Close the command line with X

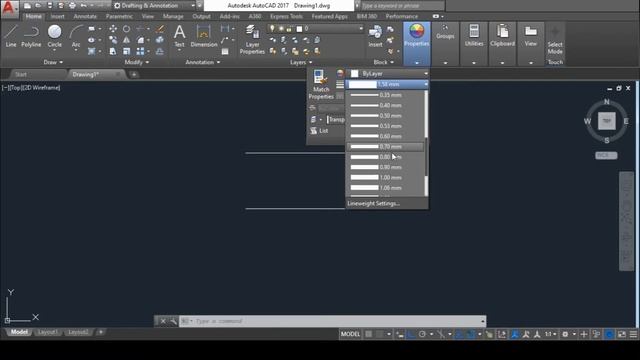click(x=163, y=321)
